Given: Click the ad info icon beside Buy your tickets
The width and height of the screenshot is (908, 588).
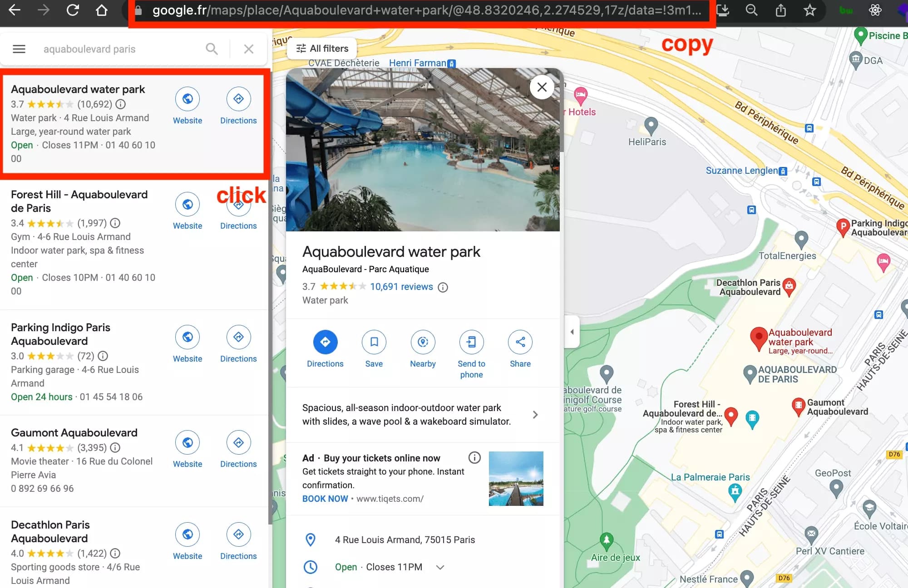Looking at the screenshot, I should tap(474, 457).
